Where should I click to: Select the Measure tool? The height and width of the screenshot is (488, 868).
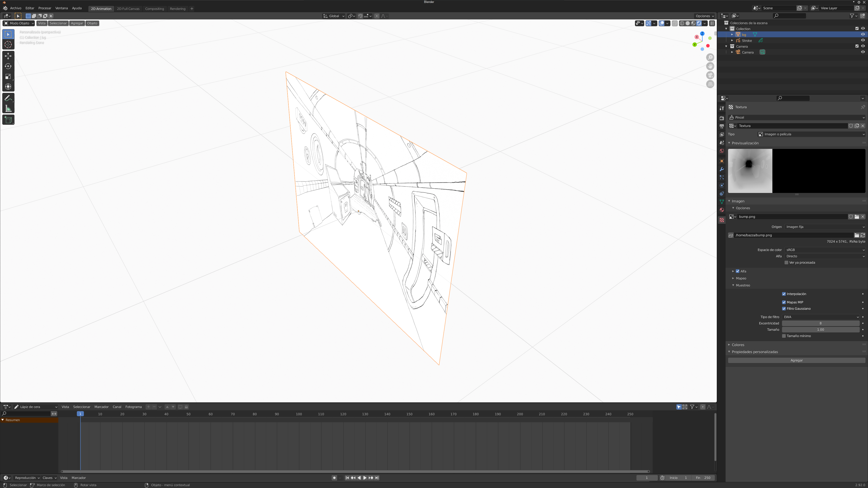(8, 108)
